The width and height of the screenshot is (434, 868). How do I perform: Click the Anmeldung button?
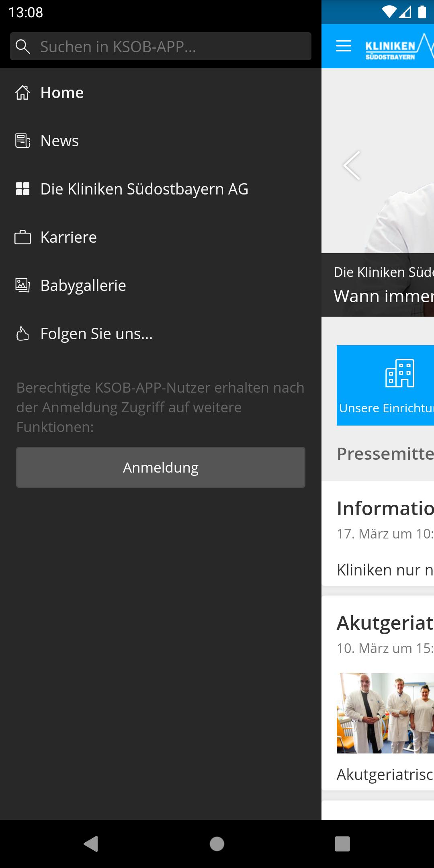[161, 467]
